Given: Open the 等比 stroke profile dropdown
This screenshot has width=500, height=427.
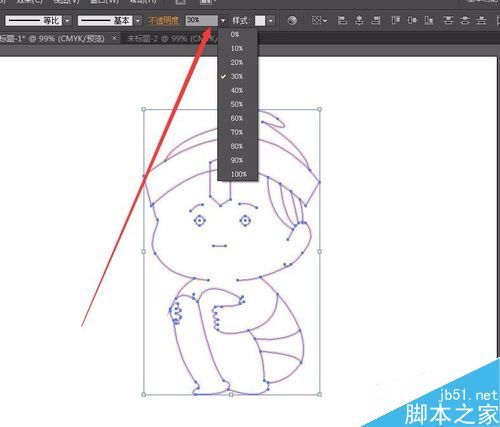Looking at the screenshot, I should click(x=33, y=21).
